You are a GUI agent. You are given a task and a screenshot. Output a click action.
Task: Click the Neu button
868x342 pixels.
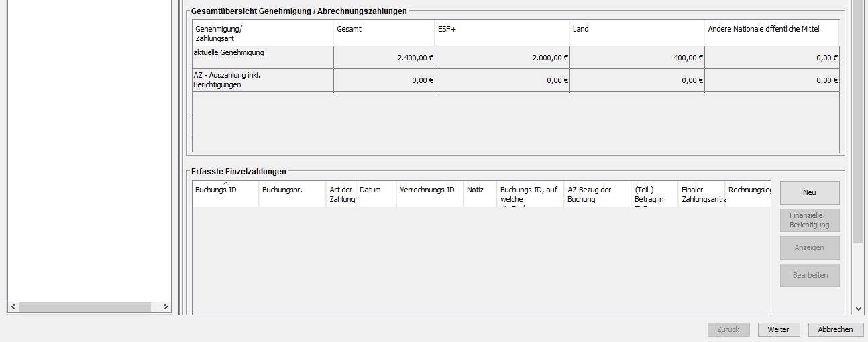pyautogui.click(x=809, y=192)
